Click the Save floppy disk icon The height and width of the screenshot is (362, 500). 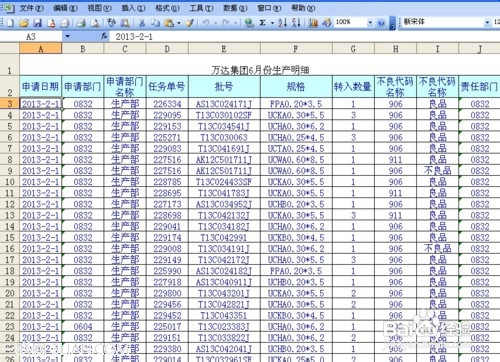tap(37, 23)
